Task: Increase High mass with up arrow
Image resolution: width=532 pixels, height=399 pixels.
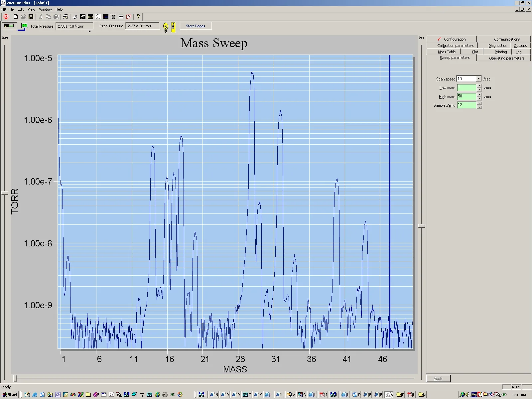Action: [x=479, y=95]
